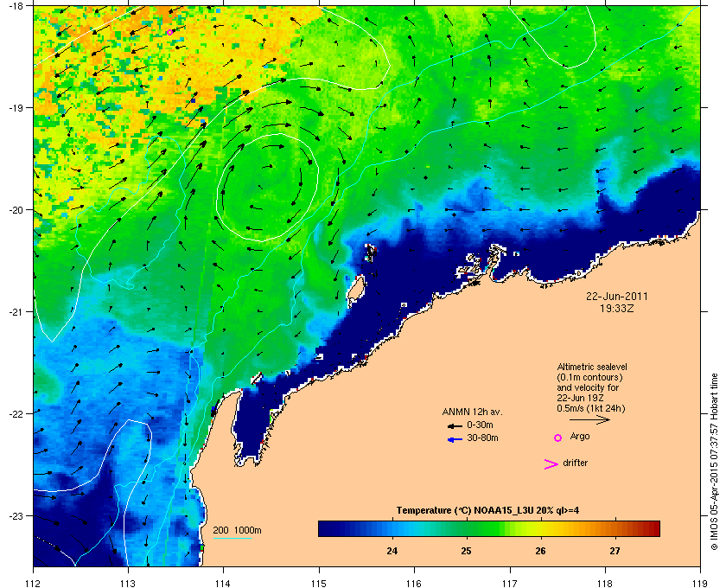726x588 pixels.
Task: Click the colorbar tick label 27
Action: click(615, 551)
